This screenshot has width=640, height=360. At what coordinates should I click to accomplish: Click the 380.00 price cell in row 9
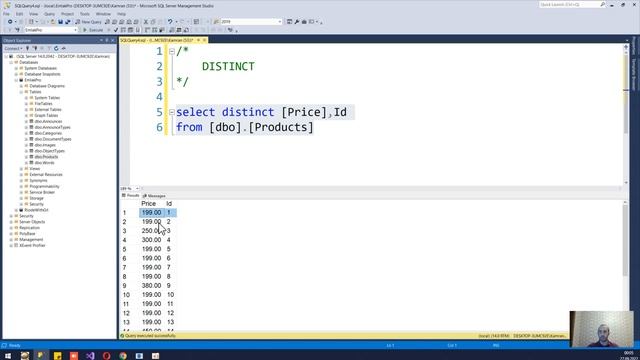151,286
